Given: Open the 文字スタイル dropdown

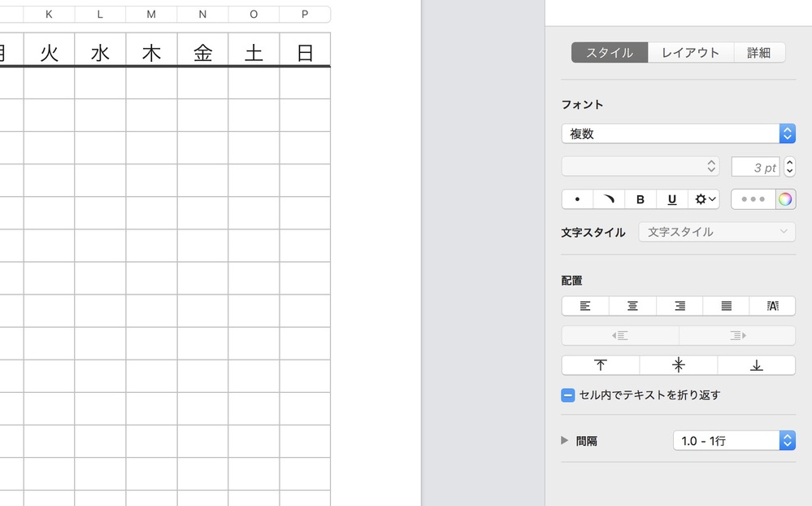Looking at the screenshot, I should 717,232.
